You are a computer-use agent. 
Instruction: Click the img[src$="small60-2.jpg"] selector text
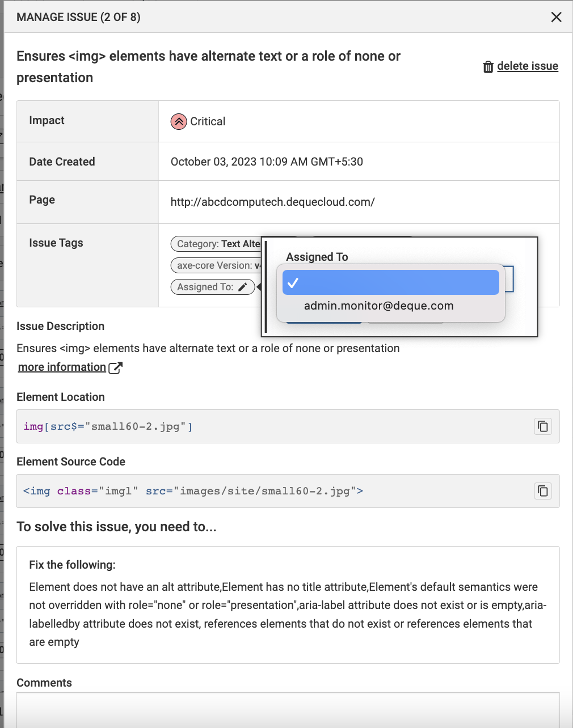point(108,426)
